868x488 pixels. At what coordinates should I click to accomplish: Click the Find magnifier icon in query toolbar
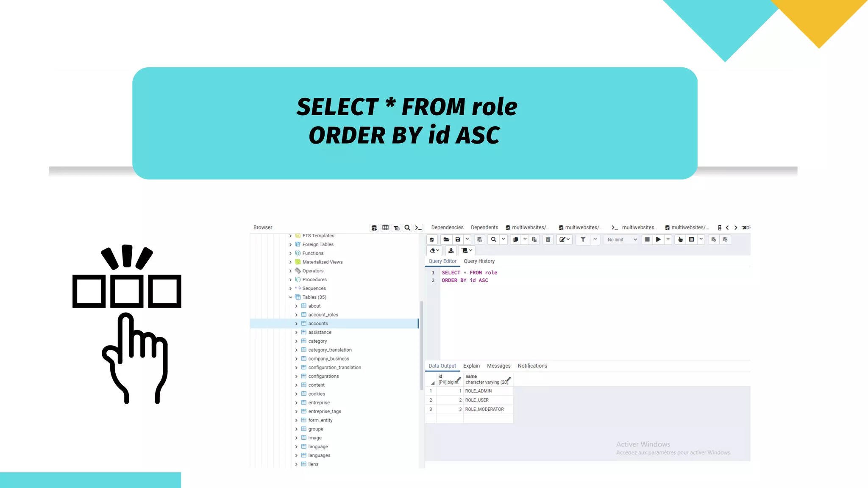pos(493,240)
